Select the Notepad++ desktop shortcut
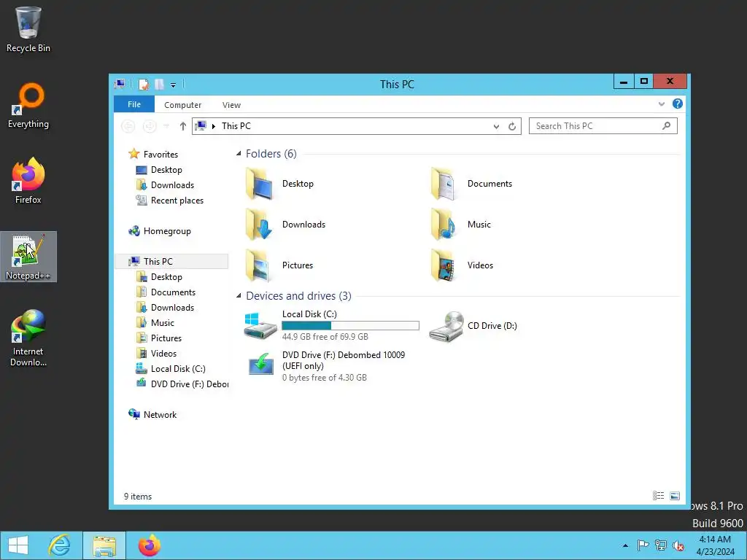747x560 pixels. pos(28,257)
